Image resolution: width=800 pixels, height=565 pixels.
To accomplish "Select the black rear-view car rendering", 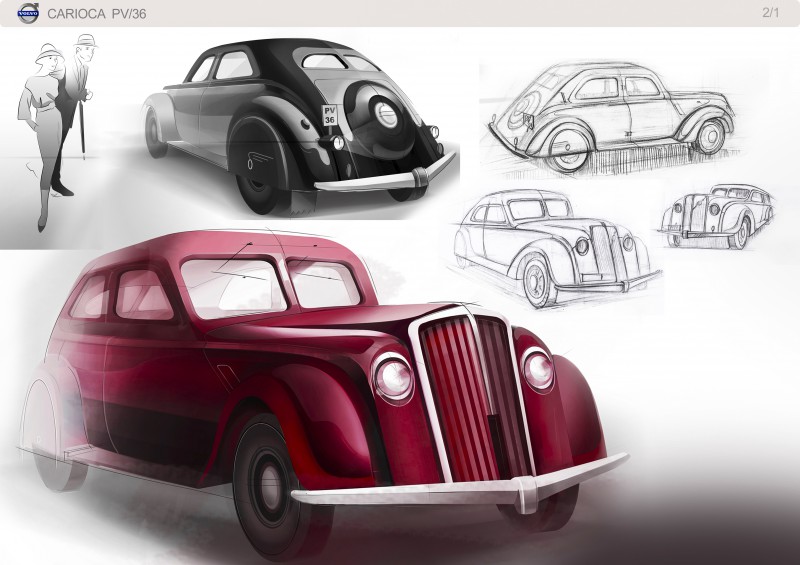I will [x=298, y=128].
